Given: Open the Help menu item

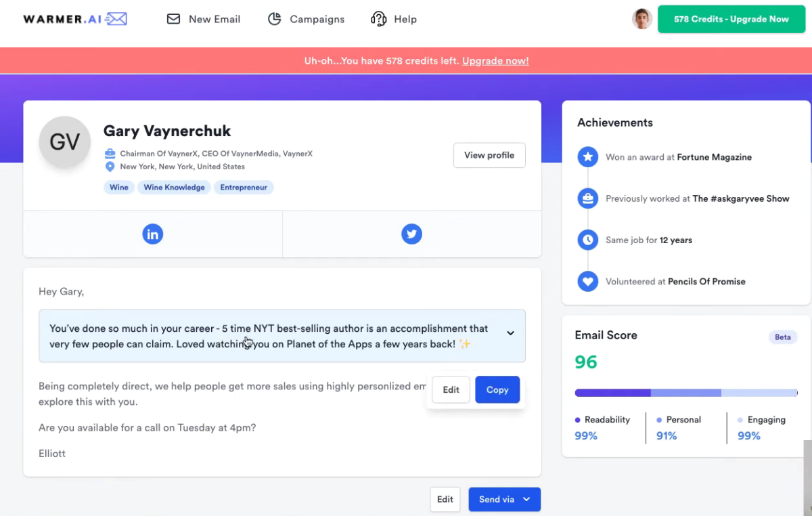Looking at the screenshot, I should 394,19.
